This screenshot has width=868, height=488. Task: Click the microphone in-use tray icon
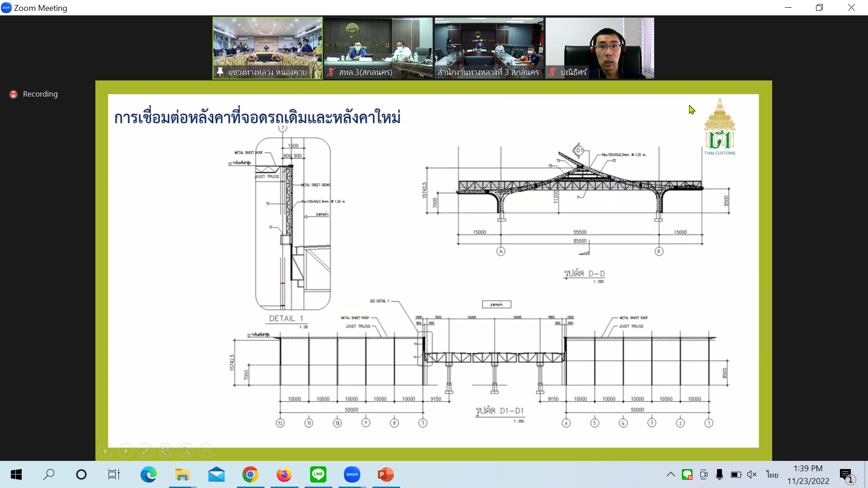(x=720, y=474)
